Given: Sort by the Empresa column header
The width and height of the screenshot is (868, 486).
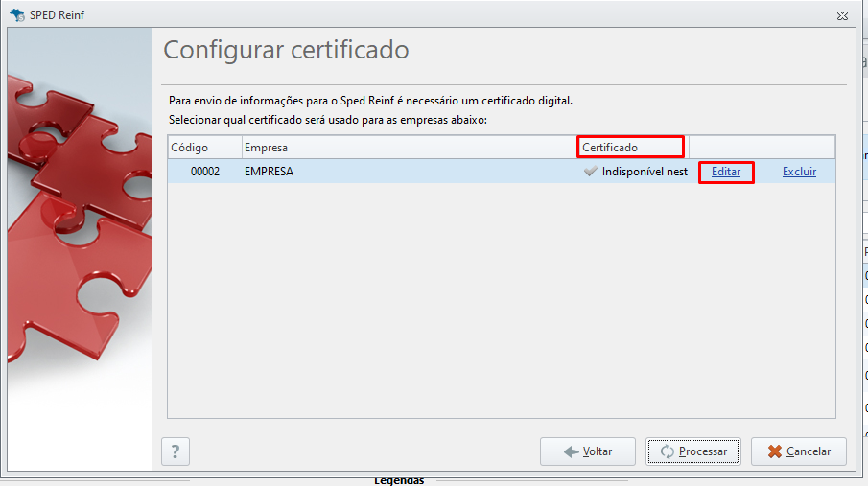Looking at the screenshot, I should tap(410, 148).
